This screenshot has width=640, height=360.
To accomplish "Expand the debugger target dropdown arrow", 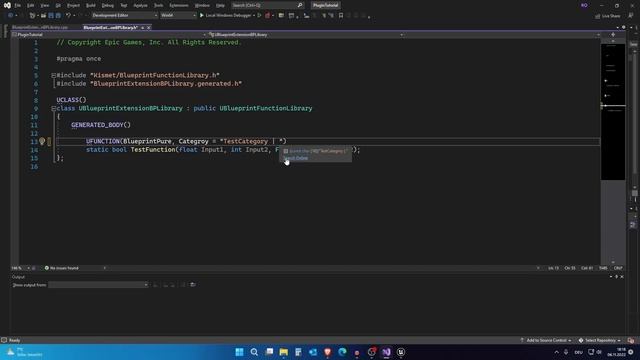I will pyautogui.click(x=253, y=16).
